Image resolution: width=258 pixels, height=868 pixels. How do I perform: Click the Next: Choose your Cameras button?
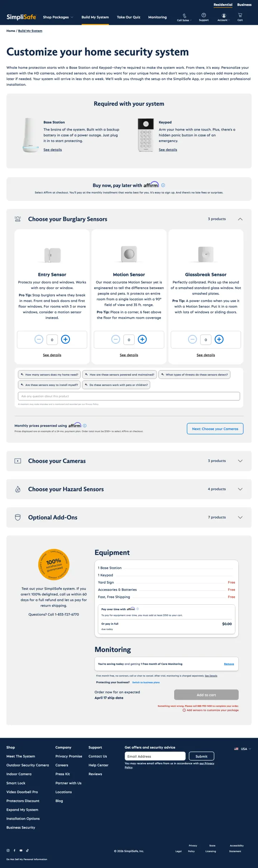click(x=215, y=429)
